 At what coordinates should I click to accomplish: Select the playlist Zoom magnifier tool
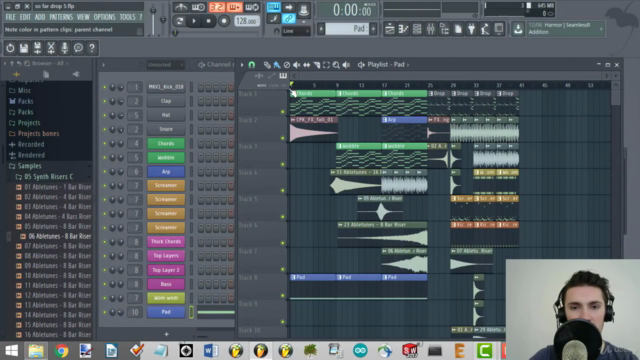(x=336, y=64)
